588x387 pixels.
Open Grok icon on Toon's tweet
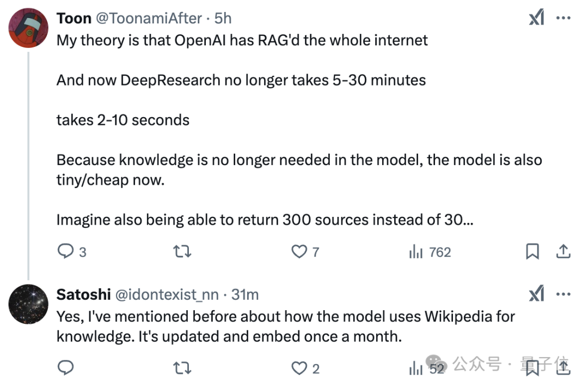[536, 18]
